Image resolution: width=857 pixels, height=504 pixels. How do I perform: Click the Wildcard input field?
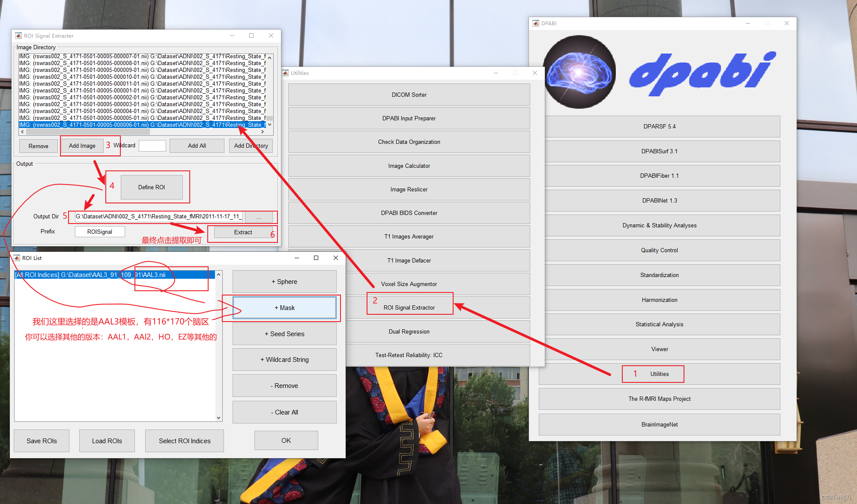tap(152, 146)
